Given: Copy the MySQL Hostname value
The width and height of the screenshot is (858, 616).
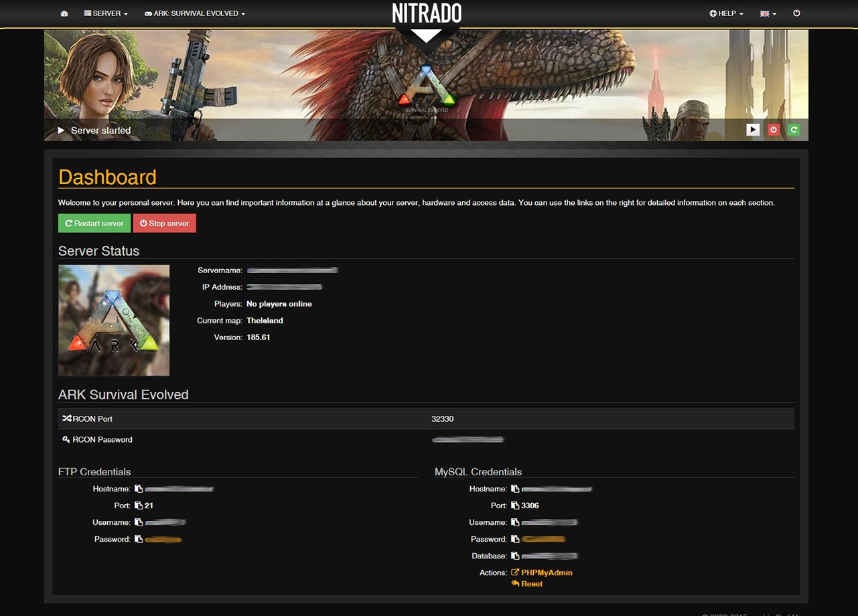Looking at the screenshot, I should [x=515, y=489].
